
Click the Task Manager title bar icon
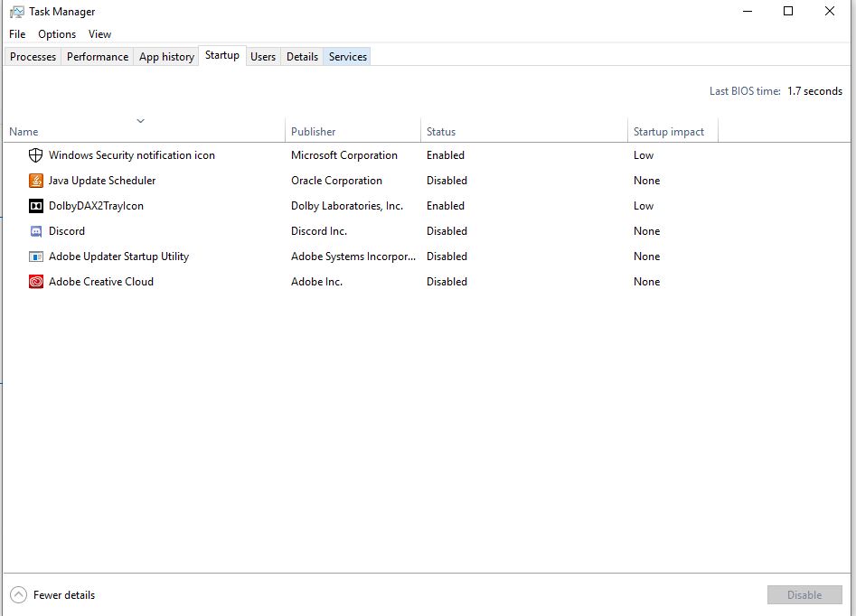17,12
